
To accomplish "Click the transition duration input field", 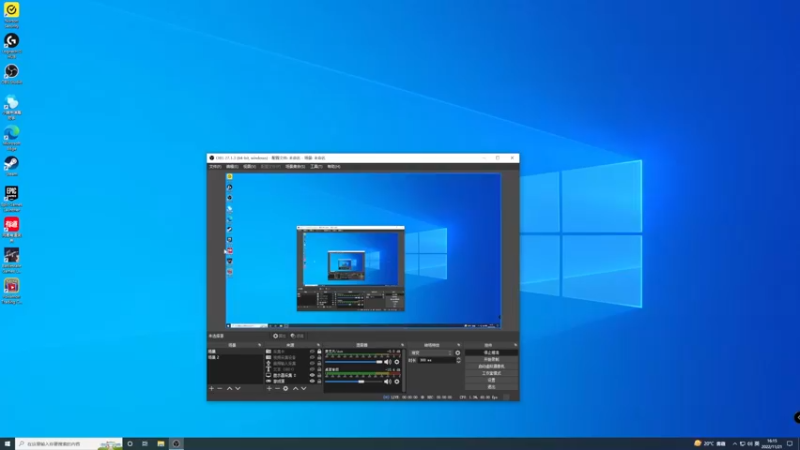I will tap(437, 360).
